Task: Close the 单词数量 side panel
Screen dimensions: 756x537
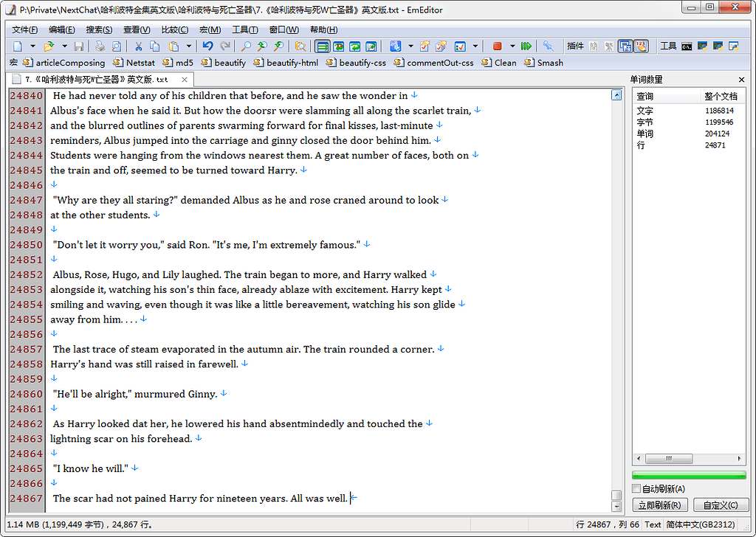Action: (741, 80)
